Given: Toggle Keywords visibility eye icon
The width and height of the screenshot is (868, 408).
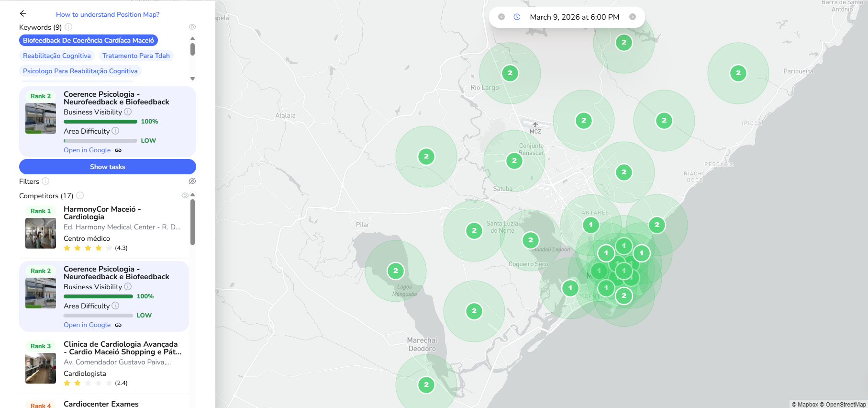Looking at the screenshot, I should coord(192,27).
